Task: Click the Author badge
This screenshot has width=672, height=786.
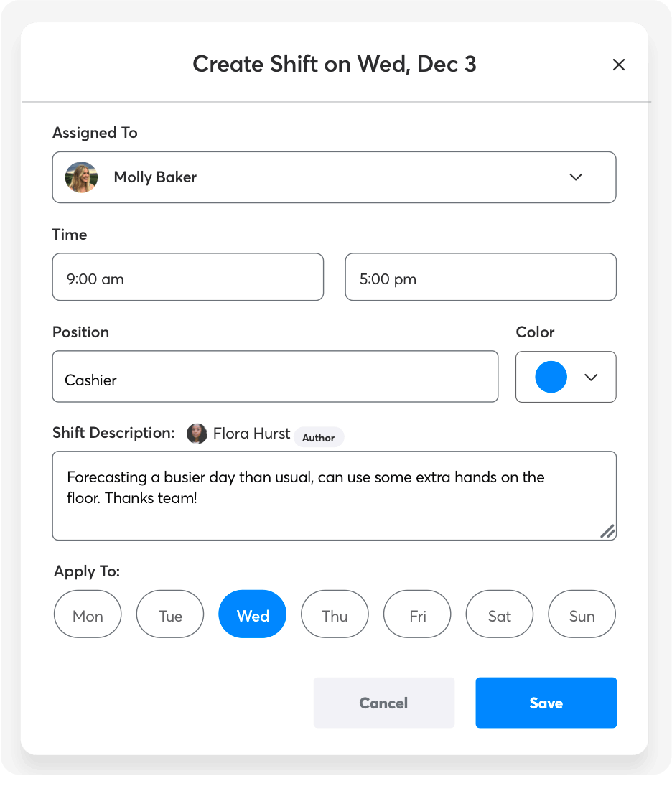Action: (x=318, y=437)
